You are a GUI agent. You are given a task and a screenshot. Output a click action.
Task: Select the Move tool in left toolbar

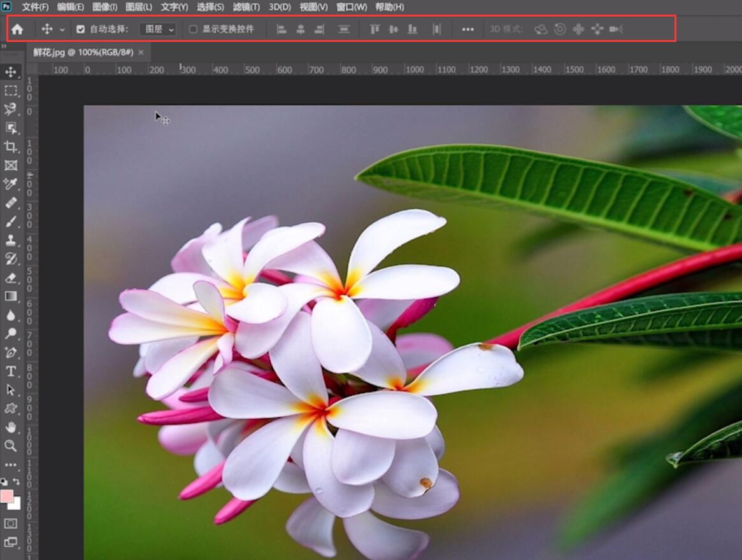click(10, 72)
